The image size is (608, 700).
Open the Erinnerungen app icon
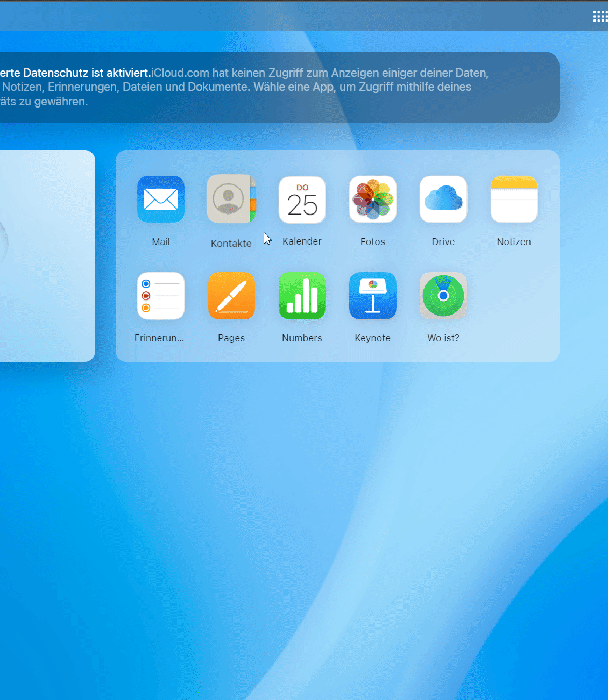(x=161, y=296)
